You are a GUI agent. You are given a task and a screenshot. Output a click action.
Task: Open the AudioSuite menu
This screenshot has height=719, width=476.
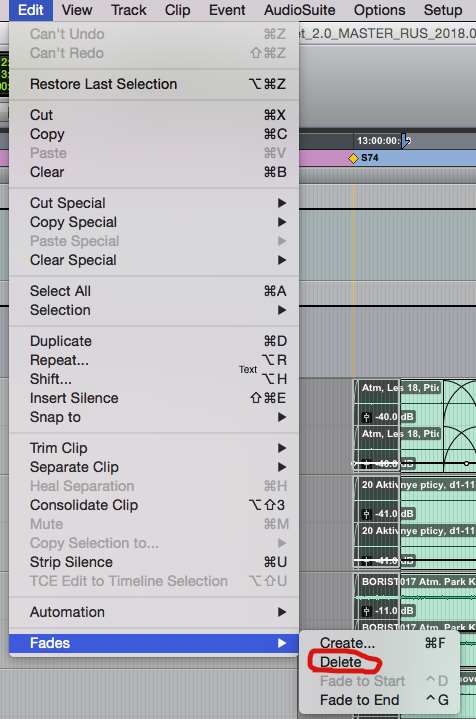click(x=299, y=10)
